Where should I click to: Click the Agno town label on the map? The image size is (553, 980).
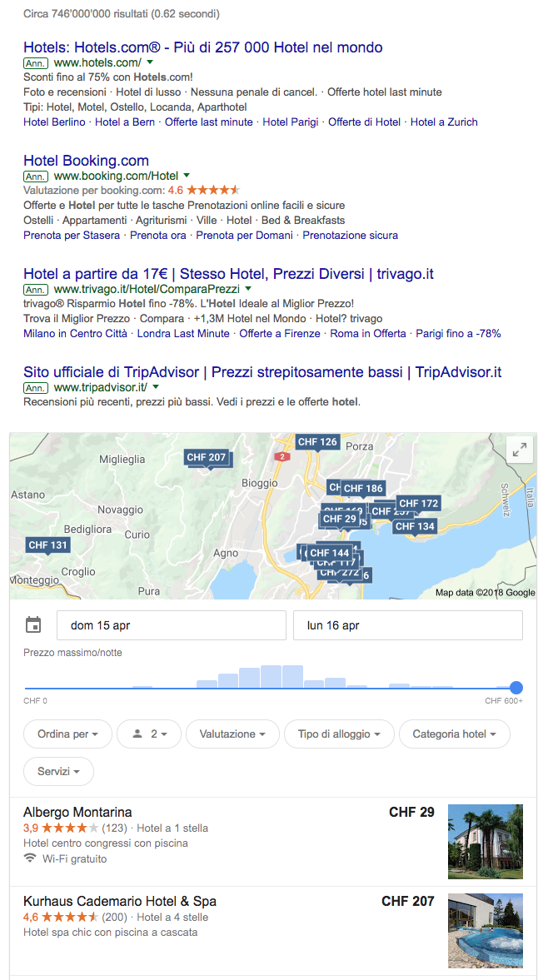tap(226, 553)
